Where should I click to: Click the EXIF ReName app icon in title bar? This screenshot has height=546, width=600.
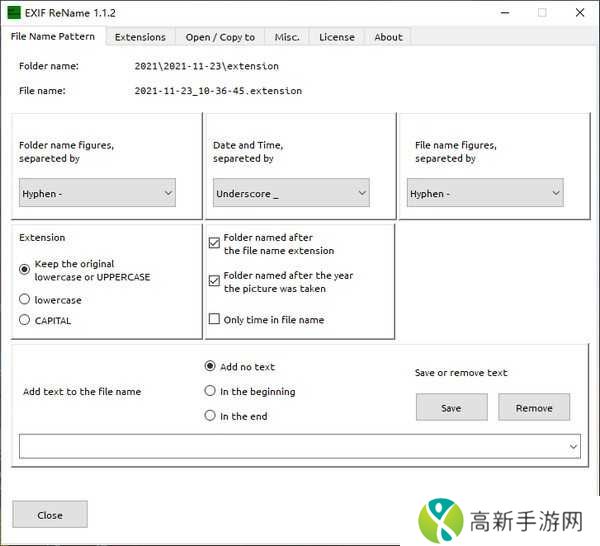[x=14, y=13]
